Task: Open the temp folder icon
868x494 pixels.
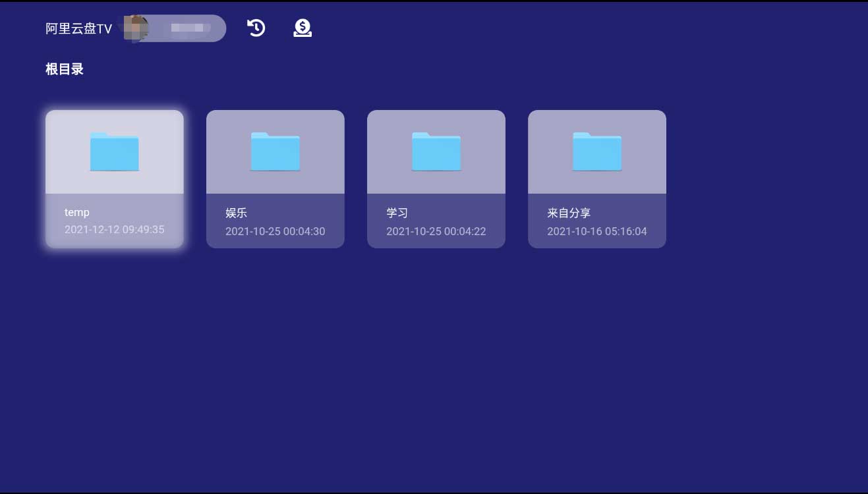Action: pos(115,152)
